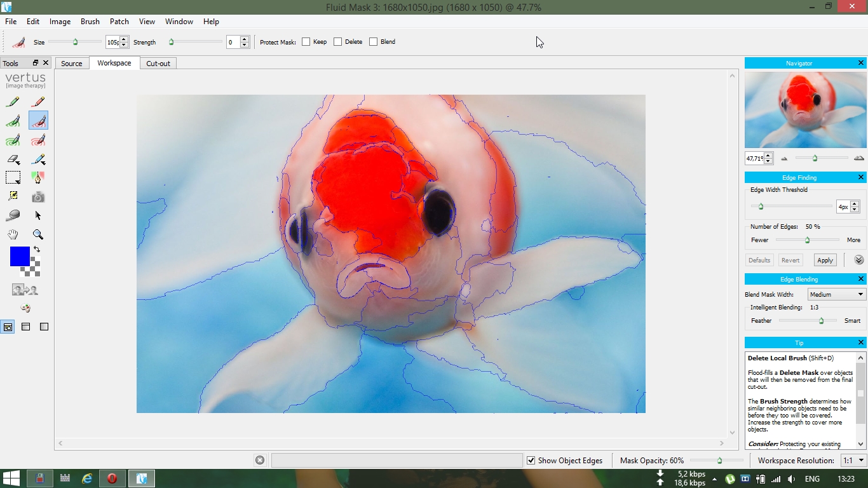Switch to the Cut-out tab
Screen dimensions: 868x488
pyautogui.click(x=158, y=64)
